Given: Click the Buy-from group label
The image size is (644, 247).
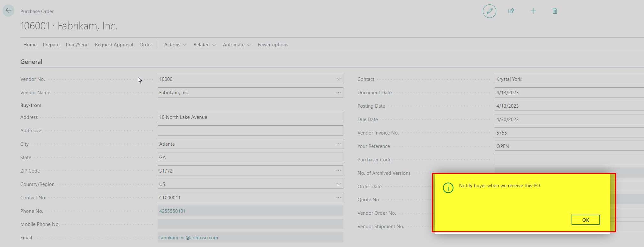Looking at the screenshot, I should pyautogui.click(x=31, y=105).
